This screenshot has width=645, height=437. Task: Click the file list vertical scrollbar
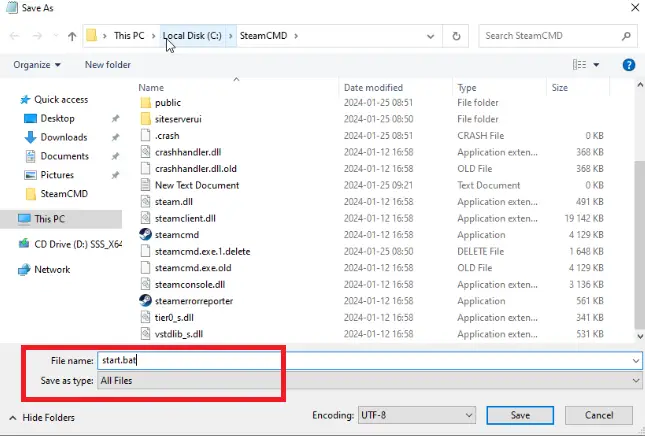click(x=640, y=245)
